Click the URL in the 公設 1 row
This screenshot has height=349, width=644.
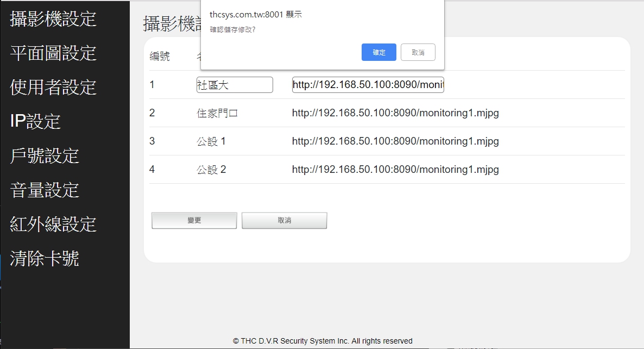395,141
